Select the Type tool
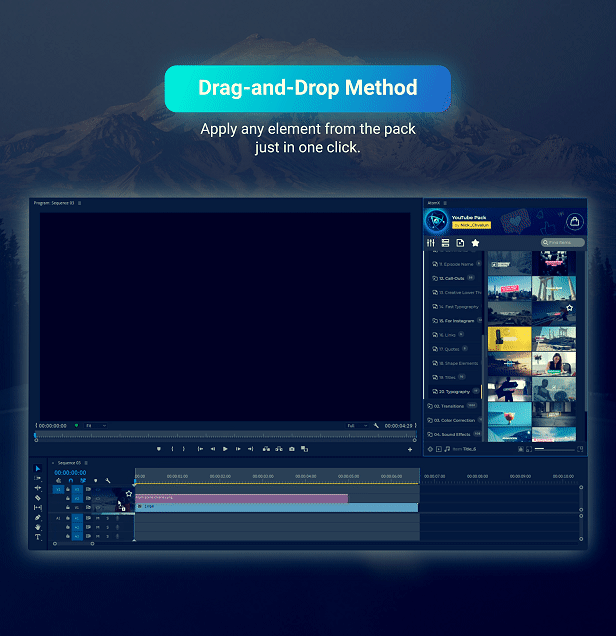Viewport: 616px width, 636px height. (38, 537)
